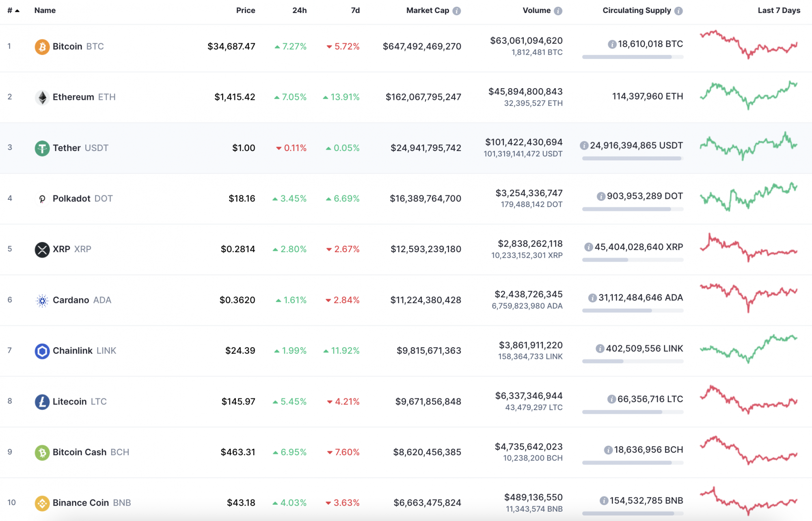Sort by the Market Cap column header

(428, 11)
